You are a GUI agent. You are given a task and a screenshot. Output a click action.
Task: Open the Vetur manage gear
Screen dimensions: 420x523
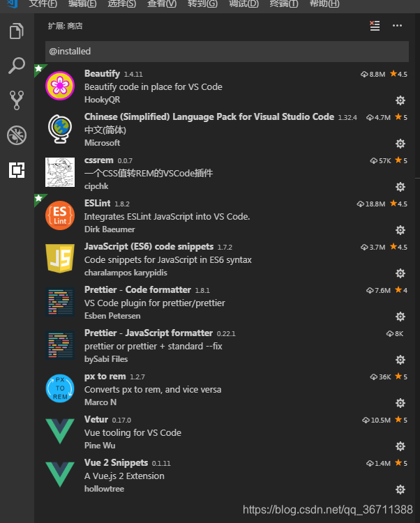(400, 446)
